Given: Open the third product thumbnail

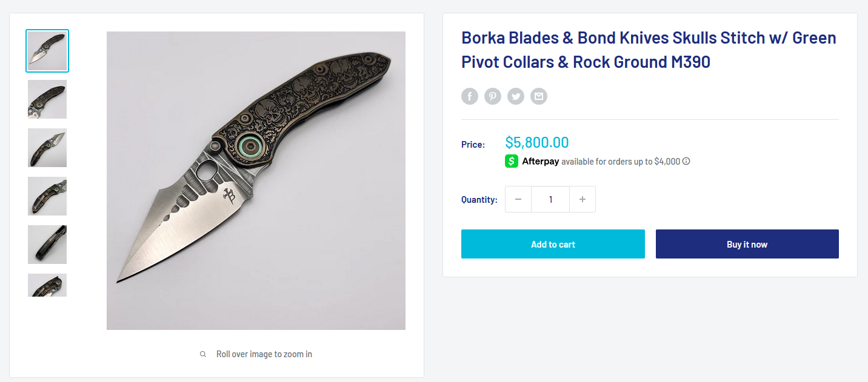Looking at the screenshot, I should pyautogui.click(x=47, y=148).
